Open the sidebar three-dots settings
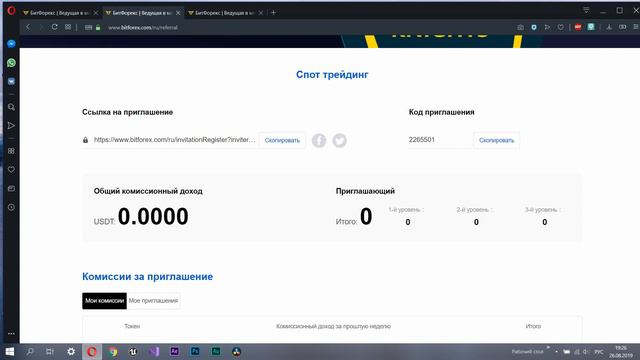640x360 pixels. [11, 333]
